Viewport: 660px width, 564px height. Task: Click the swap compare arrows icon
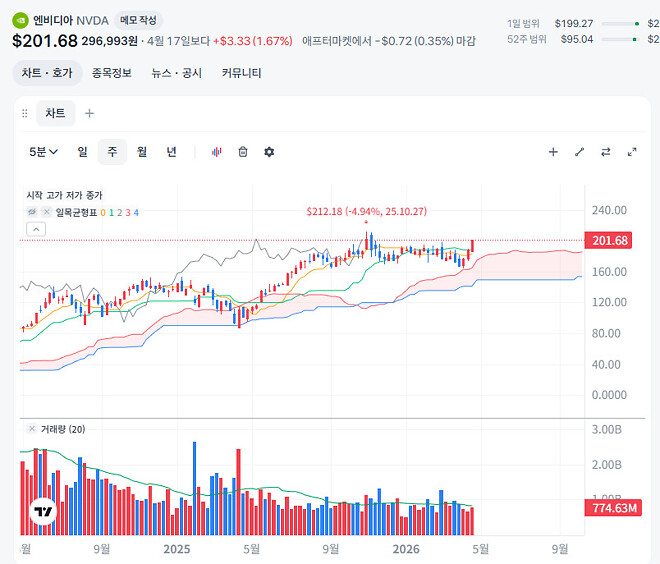point(606,152)
